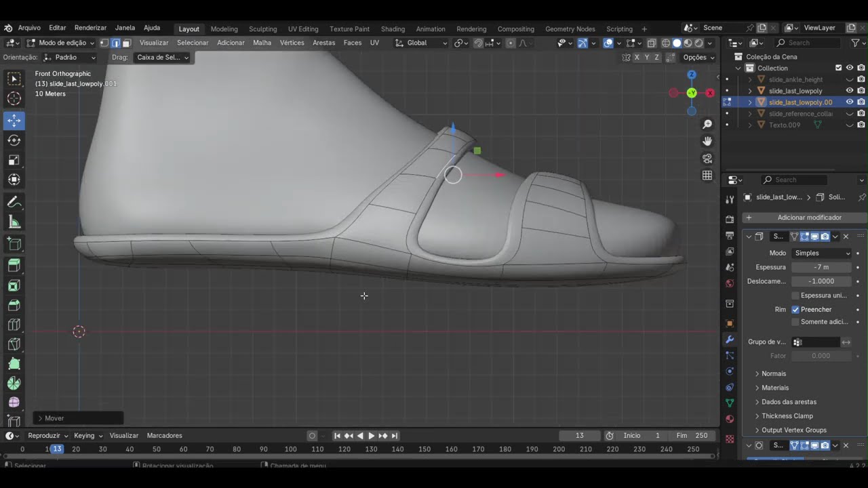Screen dimensions: 868x488
Task: Switch to the Sculpting workspace tab
Action: tap(262, 29)
